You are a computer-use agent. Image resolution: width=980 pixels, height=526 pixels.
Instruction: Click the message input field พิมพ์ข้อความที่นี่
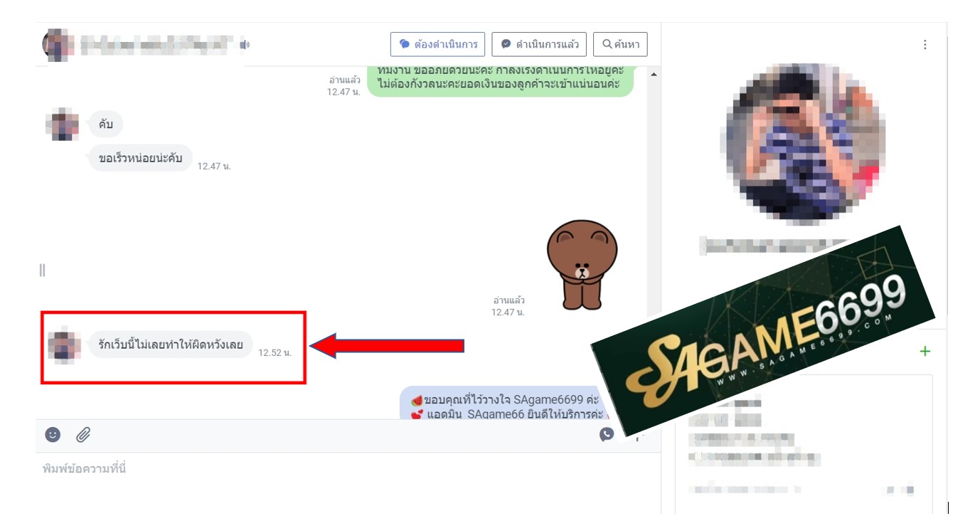click(x=341, y=469)
